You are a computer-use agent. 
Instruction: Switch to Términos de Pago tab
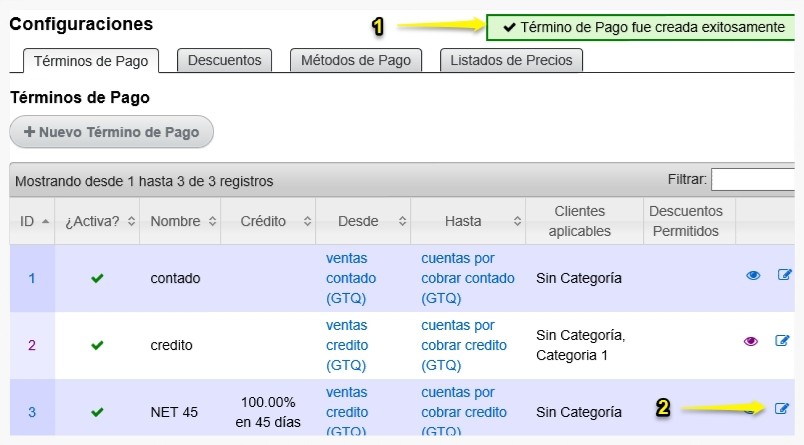(x=91, y=61)
